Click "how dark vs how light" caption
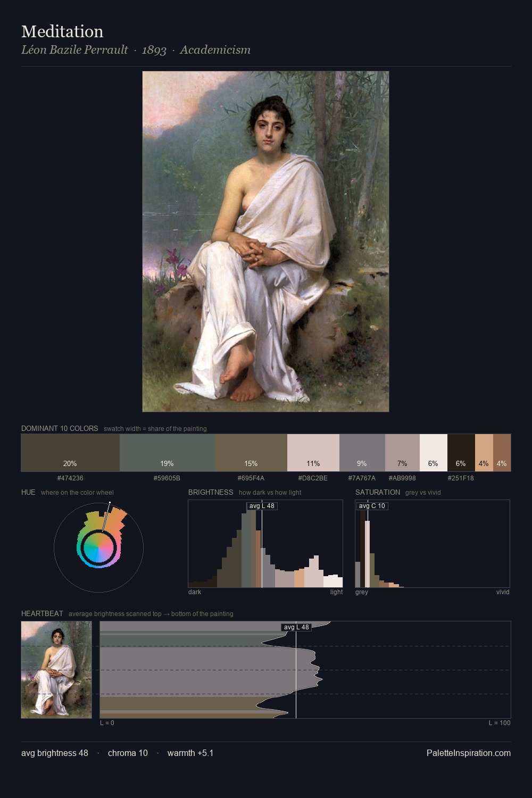The height and width of the screenshot is (798, 532). coord(270,493)
